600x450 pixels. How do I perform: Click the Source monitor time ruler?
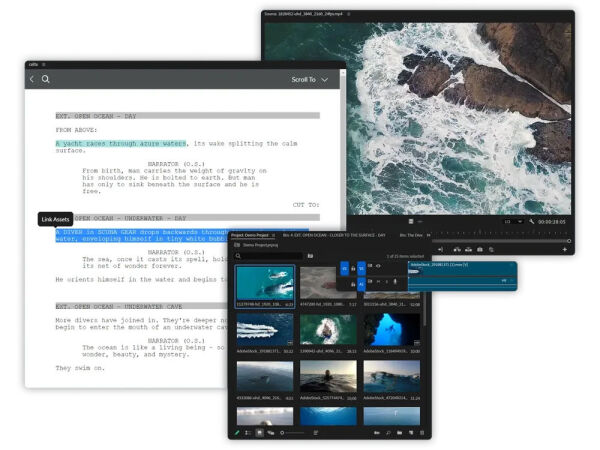pyautogui.click(x=501, y=232)
